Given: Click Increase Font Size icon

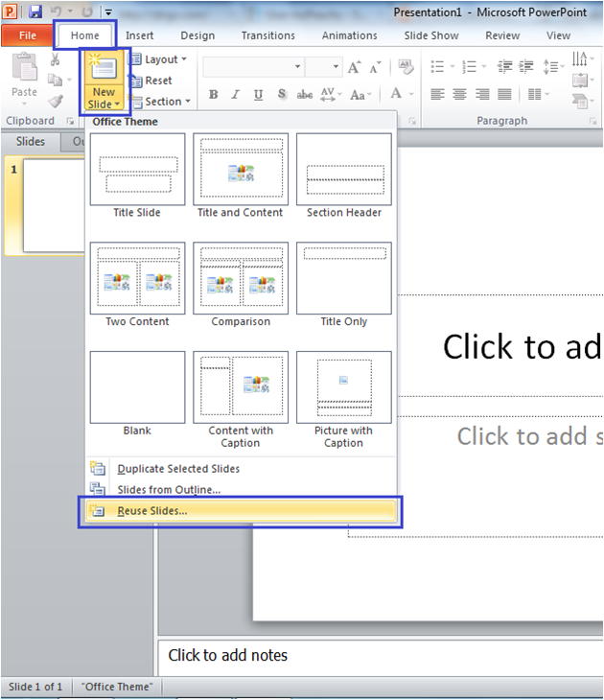Looking at the screenshot, I should (x=354, y=67).
